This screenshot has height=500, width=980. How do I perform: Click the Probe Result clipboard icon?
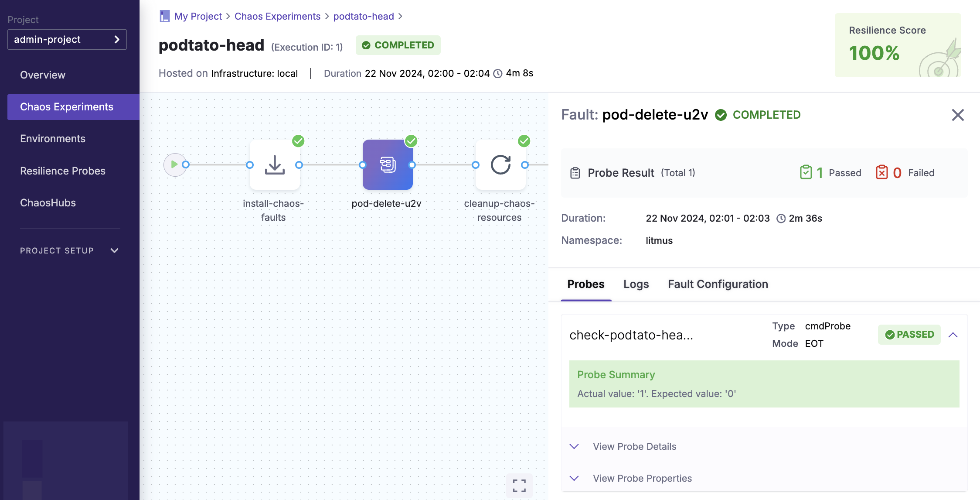point(575,171)
